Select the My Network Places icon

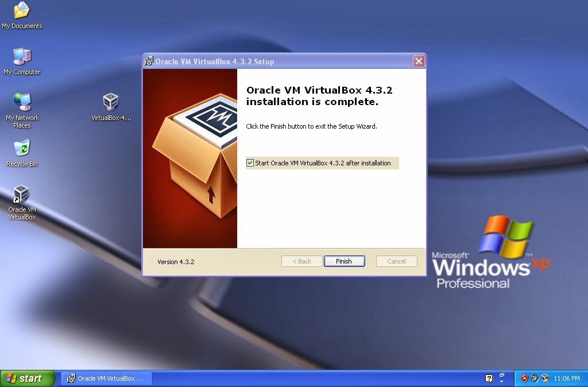(x=22, y=110)
